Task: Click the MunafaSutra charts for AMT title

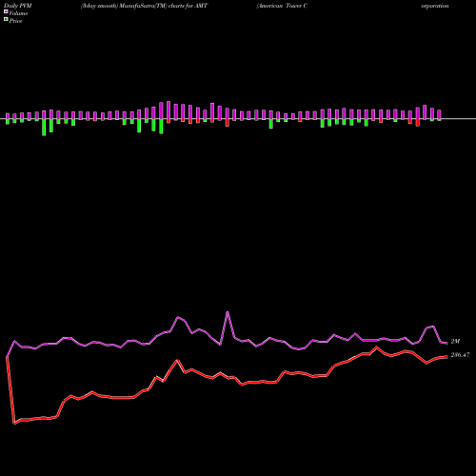Action: tap(145, 6)
